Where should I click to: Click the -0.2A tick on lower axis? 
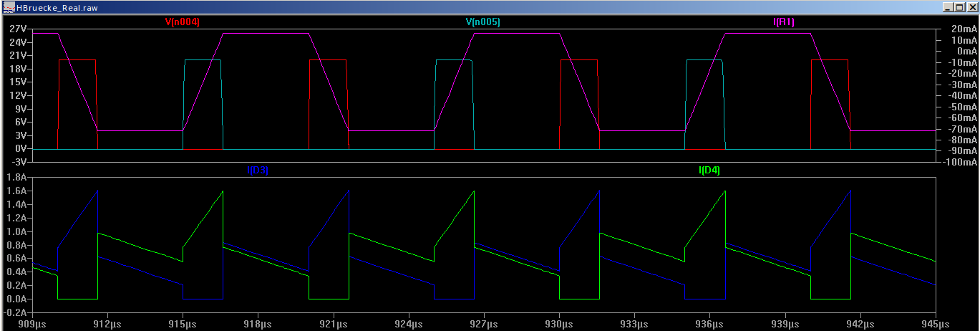coord(14,312)
